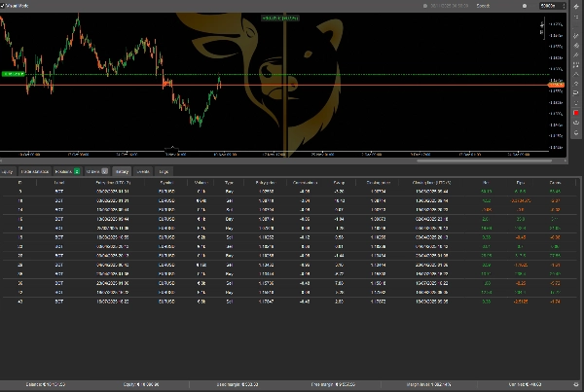Viewport: 584px width, 392px height.
Task: Click the green position label at chart top
Action: [280, 18]
